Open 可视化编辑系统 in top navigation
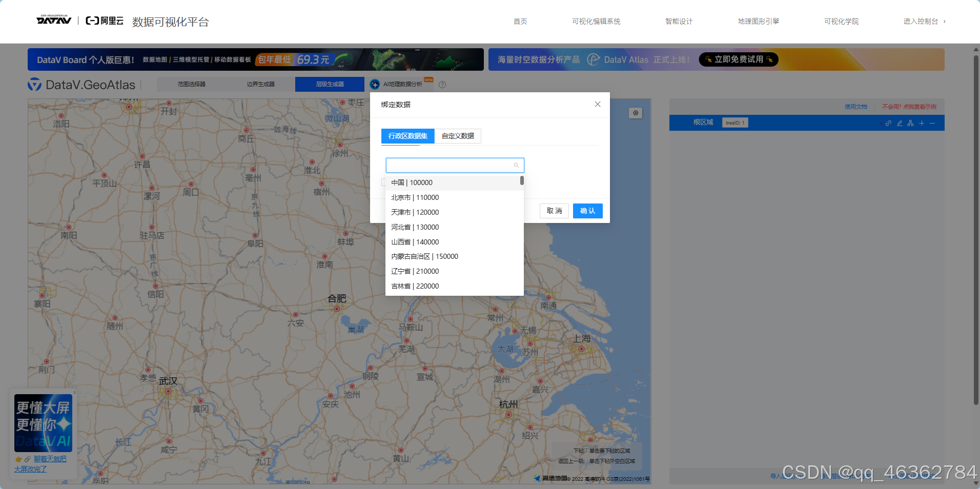 [x=596, y=22]
